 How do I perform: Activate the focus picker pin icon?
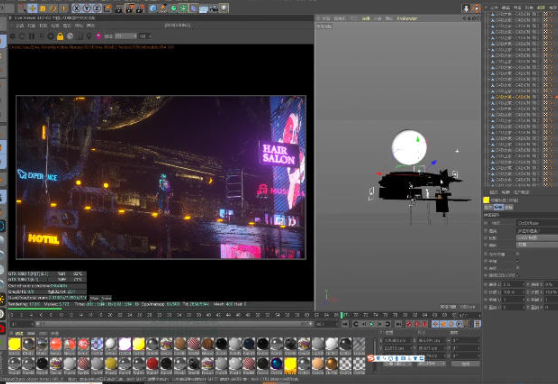coord(89,36)
